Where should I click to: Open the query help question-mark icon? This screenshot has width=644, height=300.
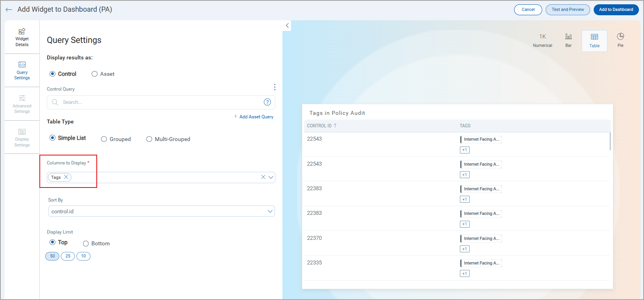[x=267, y=102]
